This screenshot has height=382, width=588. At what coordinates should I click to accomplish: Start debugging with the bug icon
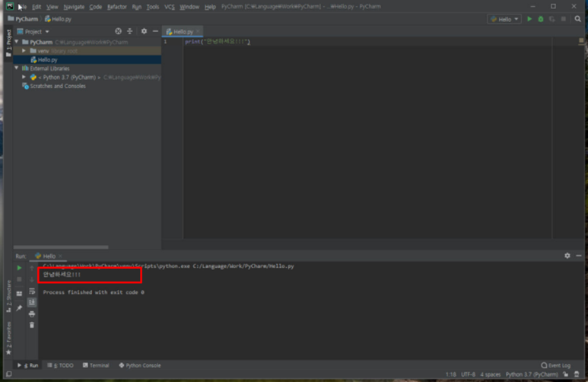[541, 19]
